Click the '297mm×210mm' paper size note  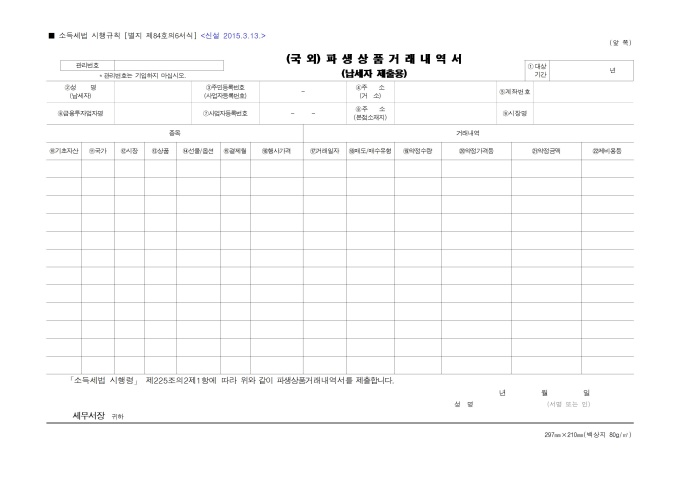click(x=588, y=435)
